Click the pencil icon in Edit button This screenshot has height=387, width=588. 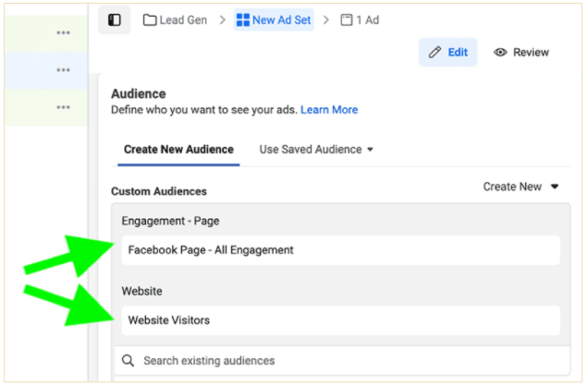tap(435, 52)
